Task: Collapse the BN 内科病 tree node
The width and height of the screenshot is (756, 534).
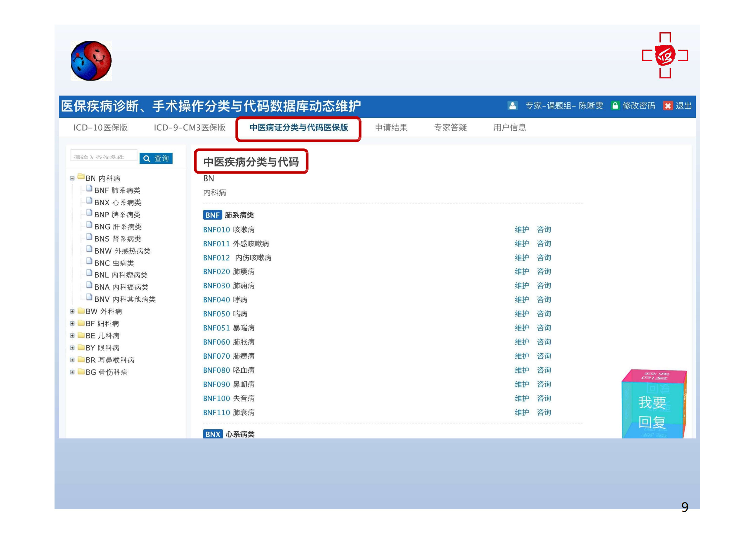Action: [x=72, y=178]
